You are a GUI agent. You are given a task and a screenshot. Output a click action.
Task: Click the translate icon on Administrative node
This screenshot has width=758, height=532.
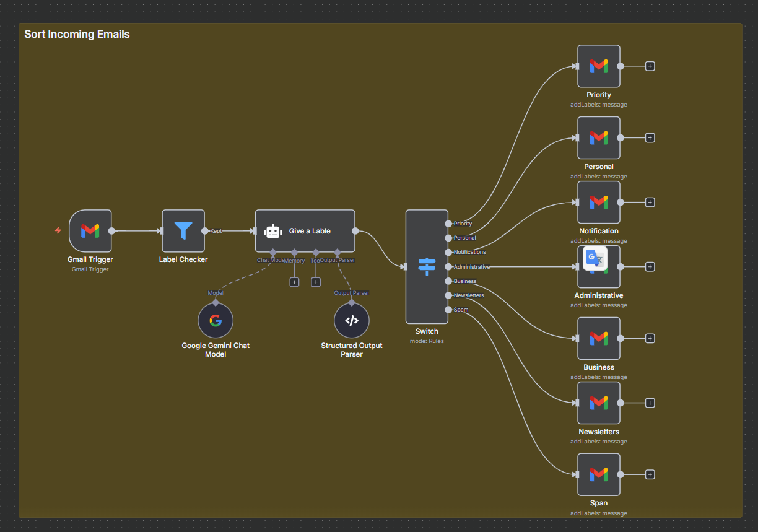(595, 258)
